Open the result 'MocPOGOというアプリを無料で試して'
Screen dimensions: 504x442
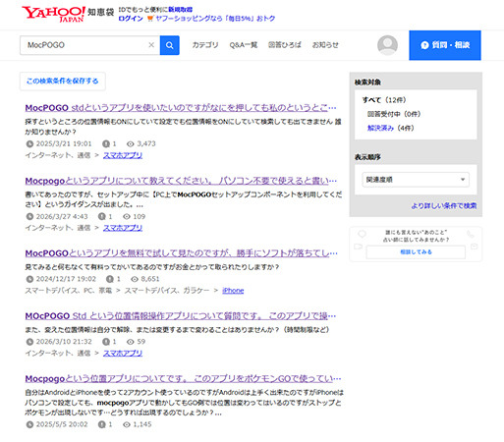point(181,253)
